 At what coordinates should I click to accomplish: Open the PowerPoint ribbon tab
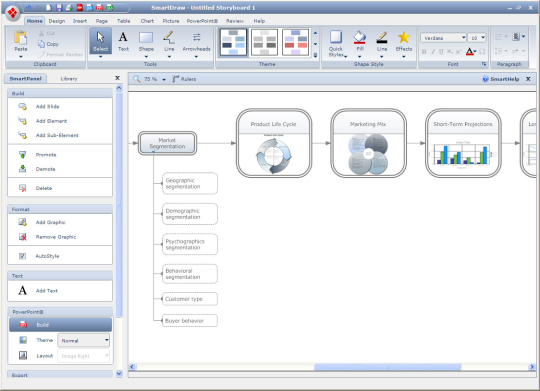click(202, 21)
